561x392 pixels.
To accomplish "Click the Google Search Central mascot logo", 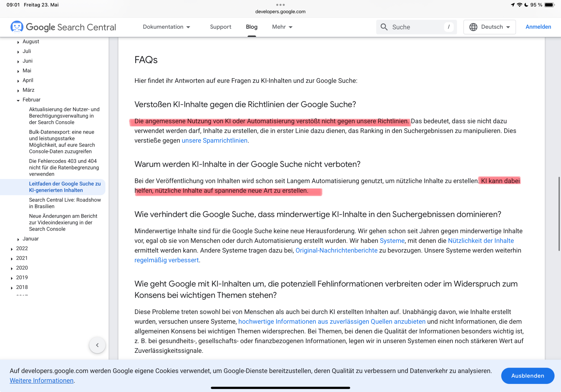I will [x=17, y=27].
